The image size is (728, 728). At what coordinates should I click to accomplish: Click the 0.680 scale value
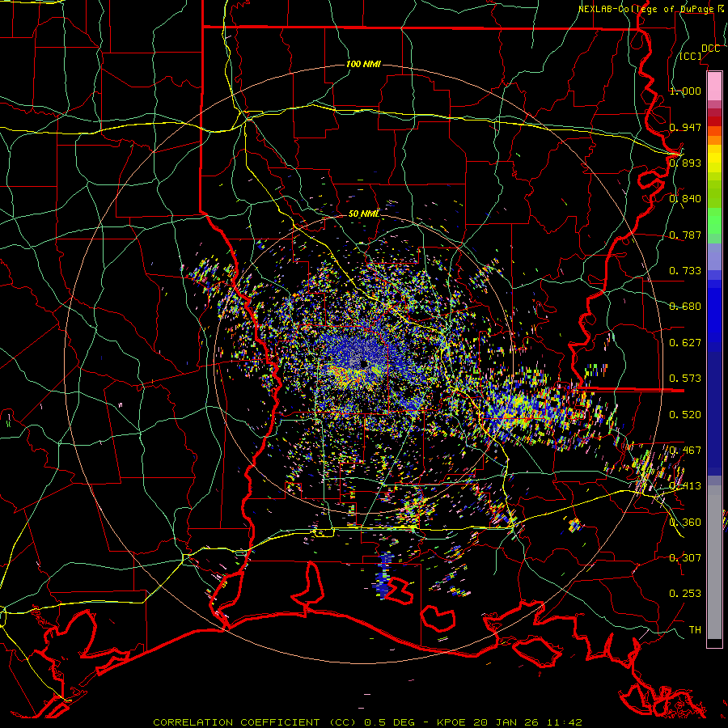685,307
